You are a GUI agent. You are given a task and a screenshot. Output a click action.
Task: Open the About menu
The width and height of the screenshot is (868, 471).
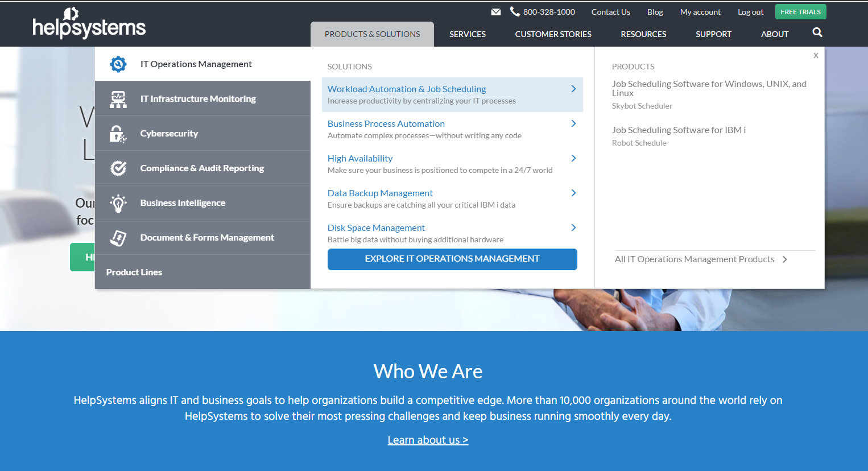click(x=775, y=34)
